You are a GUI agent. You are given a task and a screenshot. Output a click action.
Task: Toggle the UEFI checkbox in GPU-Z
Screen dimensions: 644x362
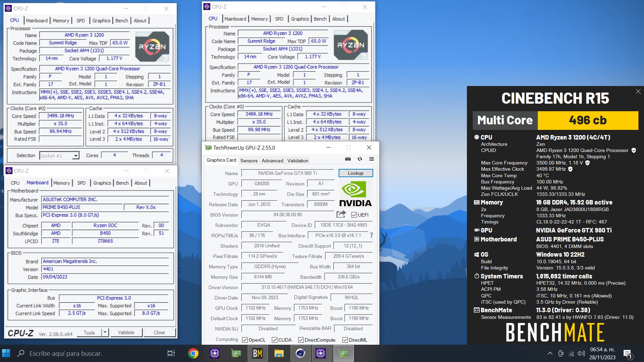click(x=354, y=215)
